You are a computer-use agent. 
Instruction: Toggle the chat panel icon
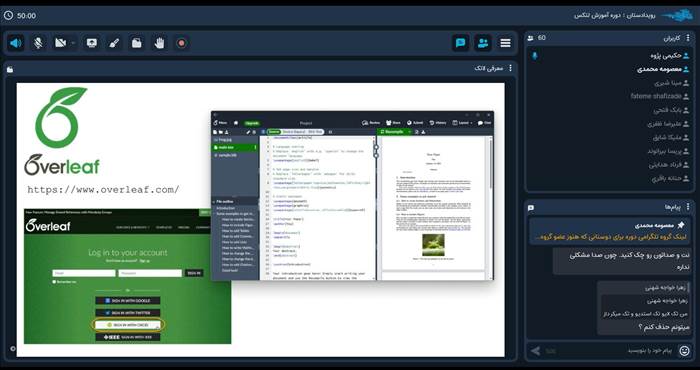(x=460, y=43)
